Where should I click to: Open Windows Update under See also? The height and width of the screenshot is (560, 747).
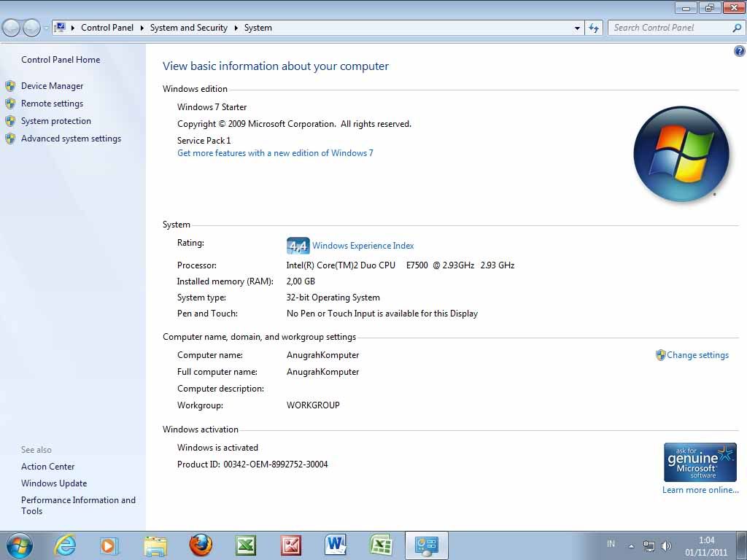pyautogui.click(x=54, y=483)
